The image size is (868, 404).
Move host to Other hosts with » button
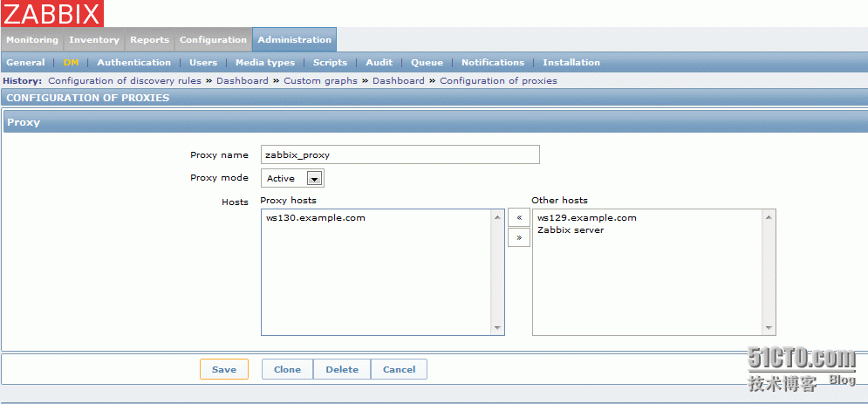point(519,238)
